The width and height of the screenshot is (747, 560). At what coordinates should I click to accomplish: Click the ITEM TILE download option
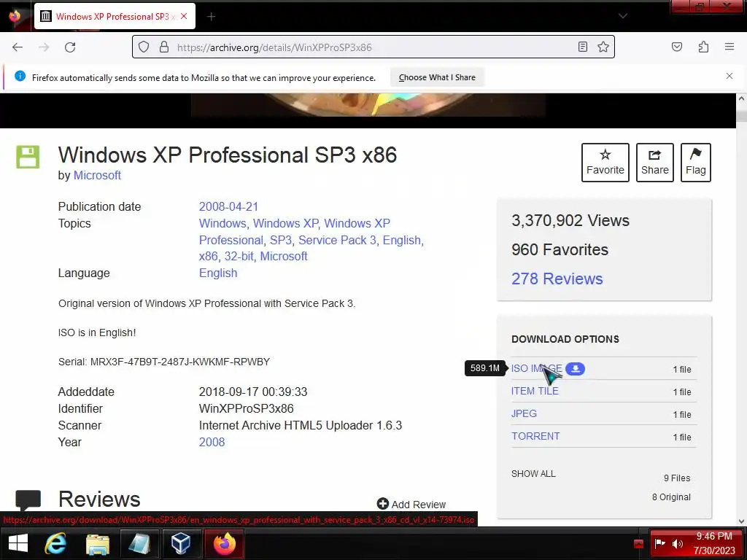(535, 391)
